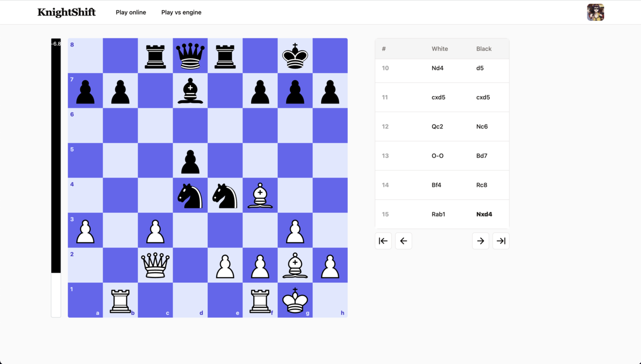
Task: Click the black bishop on d7
Action: coord(190,91)
